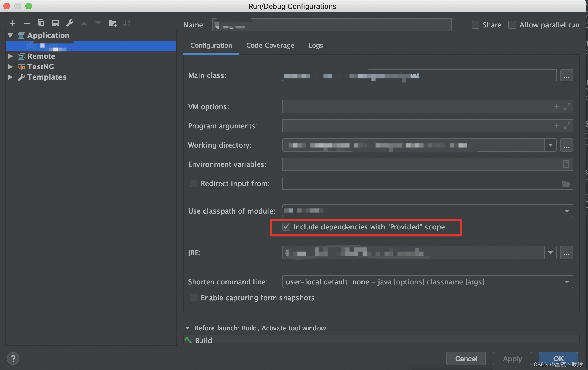Insert macro plus icon in VM options
Image resolution: width=588 pixels, height=370 pixels.
pos(556,107)
